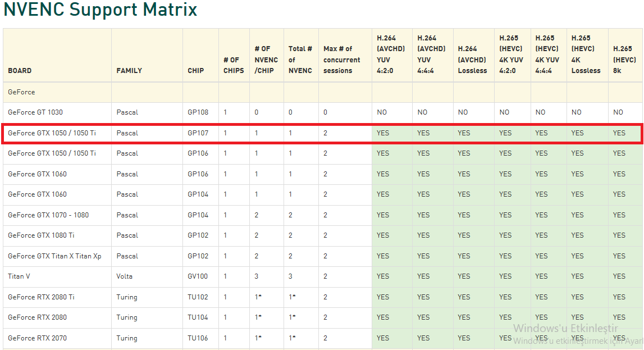Click H.264 (AVCHD) YUV 4:4:4 header
This screenshot has height=350, width=644.
pos(431,54)
